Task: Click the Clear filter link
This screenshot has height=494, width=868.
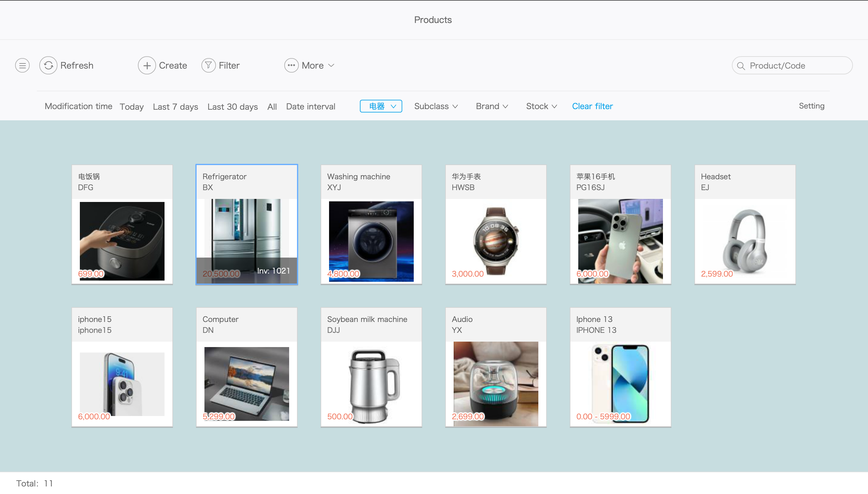Action: pyautogui.click(x=592, y=106)
